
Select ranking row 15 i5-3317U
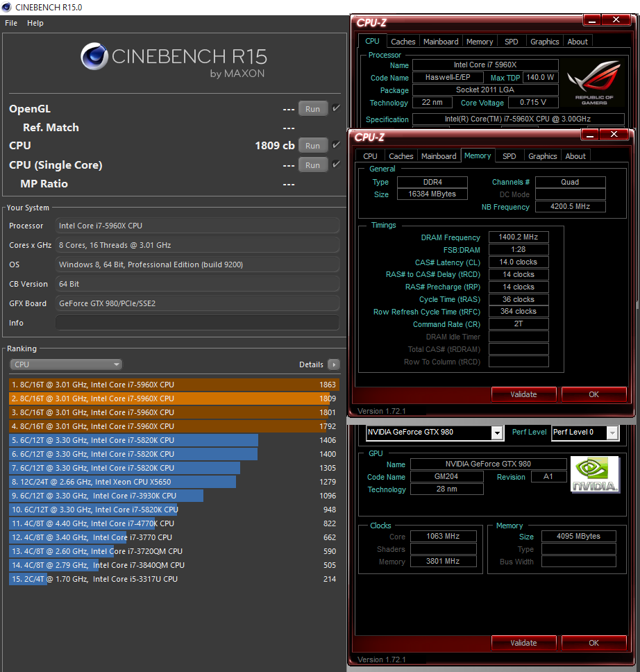(174, 579)
